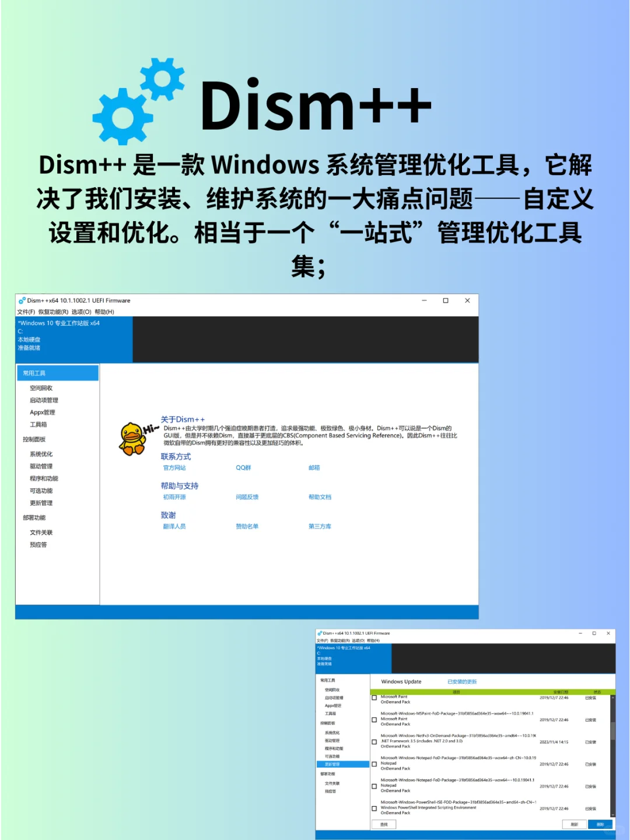Image resolution: width=630 pixels, height=840 pixels.
Task: Open the 官方网站 link
Action: [174, 468]
